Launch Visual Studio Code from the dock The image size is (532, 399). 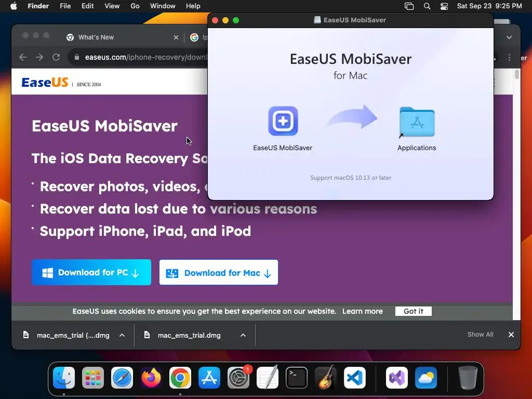tap(355, 378)
